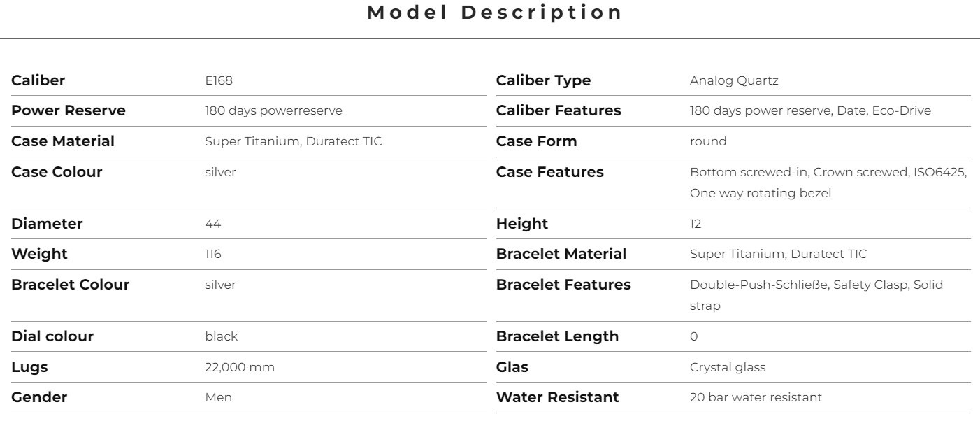Select the Diameter value 44
This screenshot has height=421, width=980.
coord(213,224)
